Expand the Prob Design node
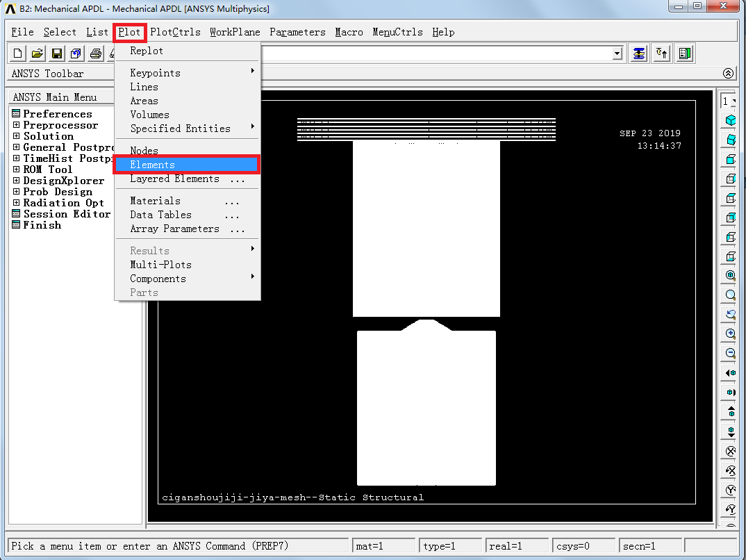 click(x=16, y=191)
